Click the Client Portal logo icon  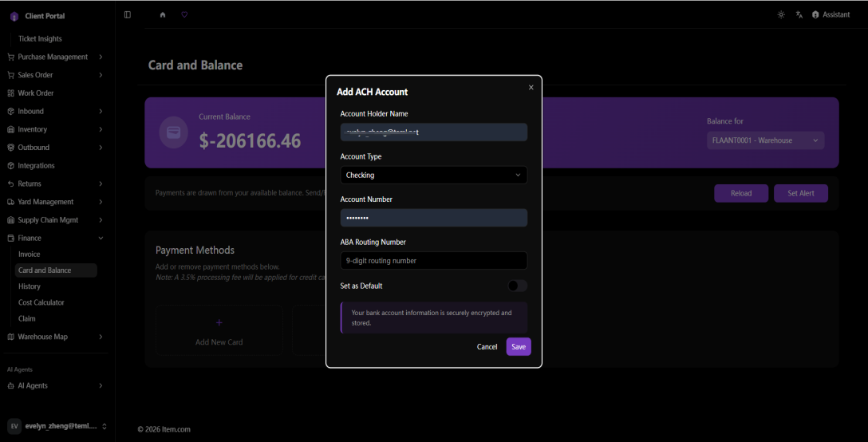coord(14,16)
